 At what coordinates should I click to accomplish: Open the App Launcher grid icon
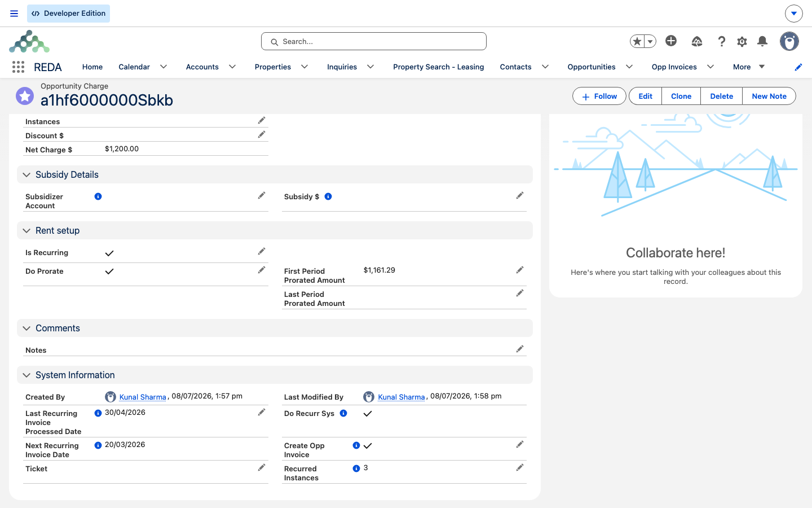click(18, 67)
